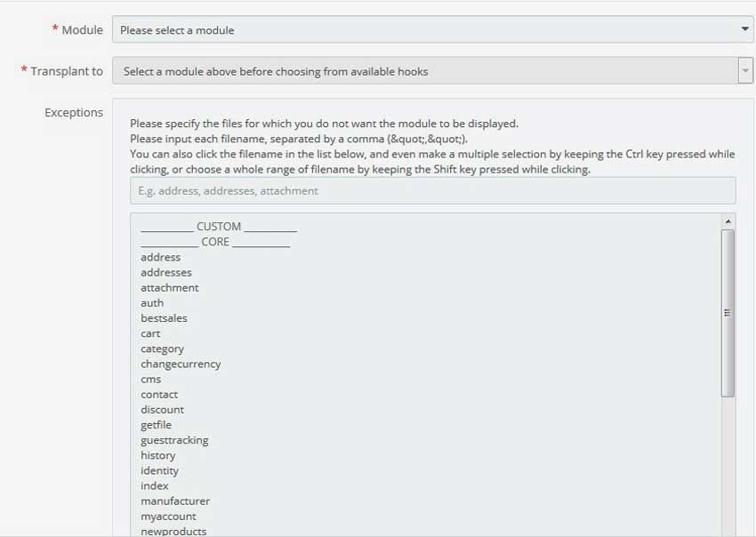The image size is (756, 537).
Task: Select the category exception
Action: click(163, 349)
